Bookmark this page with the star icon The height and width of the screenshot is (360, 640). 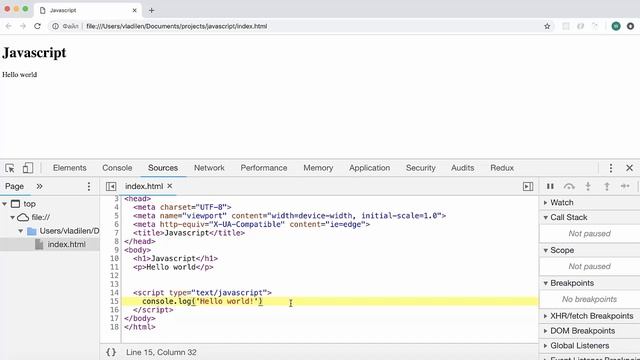[547, 26]
